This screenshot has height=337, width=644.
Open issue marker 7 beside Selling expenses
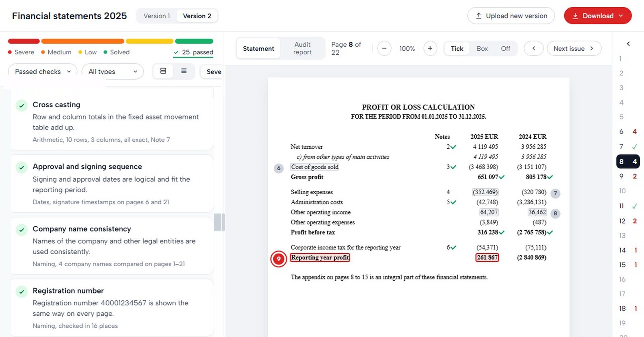[555, 193]
